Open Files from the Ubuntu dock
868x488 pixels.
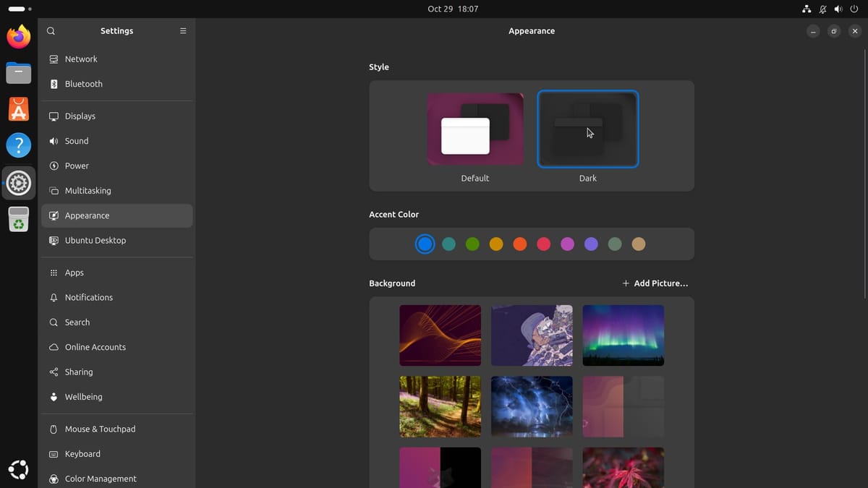pyautogui.click(x=19, y=73)
